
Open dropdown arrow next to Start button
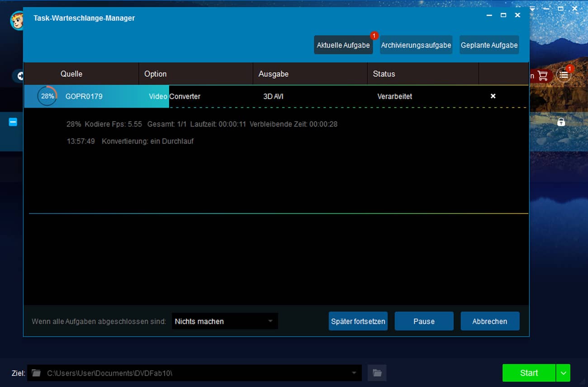563,373
